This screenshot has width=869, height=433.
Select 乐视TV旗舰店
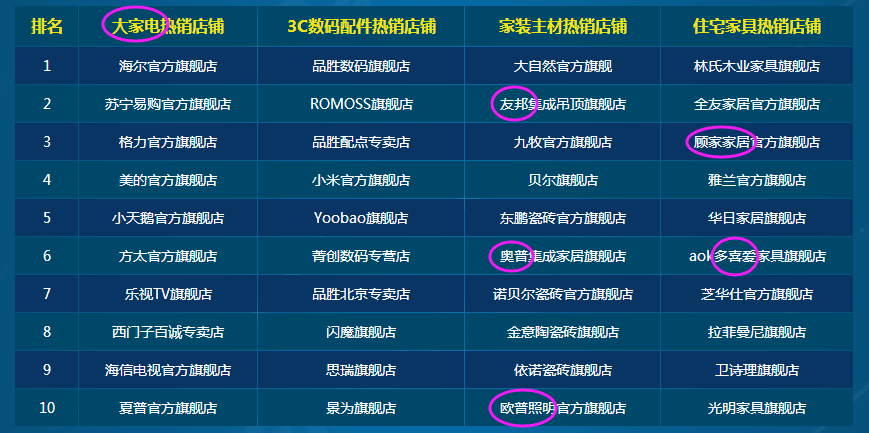point(168,294)
